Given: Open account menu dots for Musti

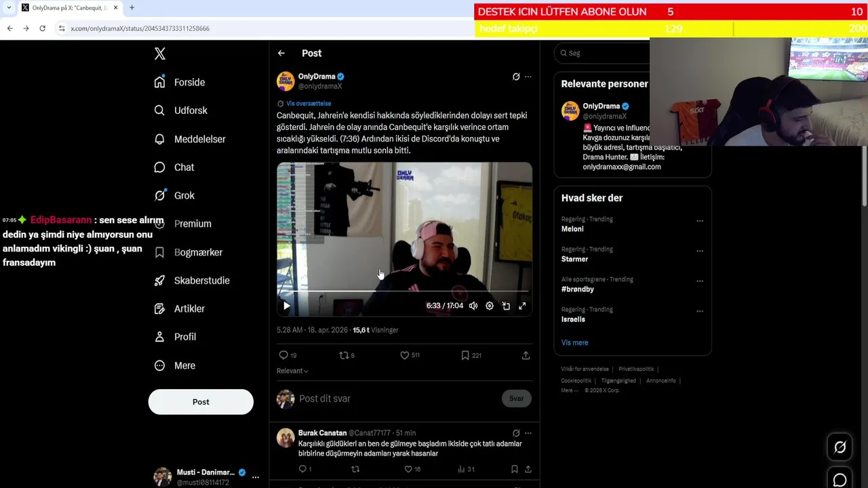Looking at the screenshot, I should click(x=256, y=477).
